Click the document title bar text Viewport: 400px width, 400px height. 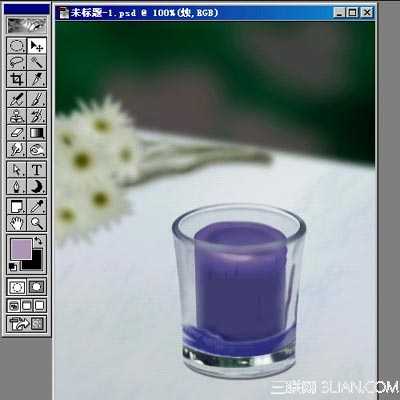(x=144, y=13)
